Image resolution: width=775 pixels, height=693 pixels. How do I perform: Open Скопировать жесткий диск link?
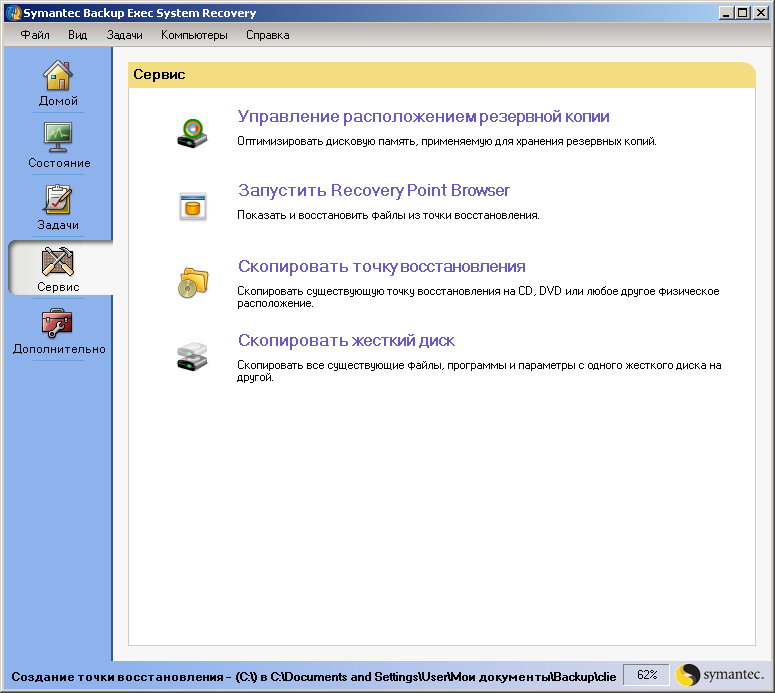346,341
